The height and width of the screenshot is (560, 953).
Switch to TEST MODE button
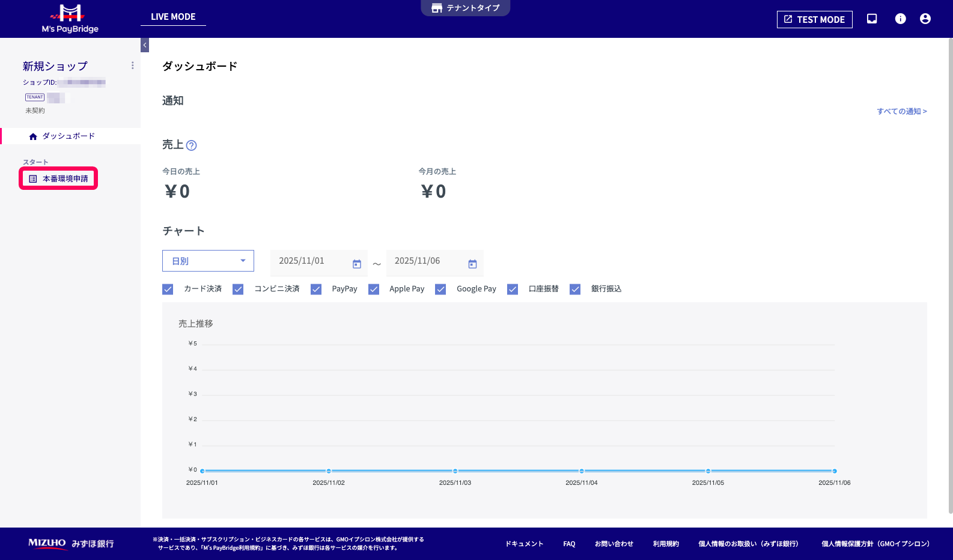point(814,19)
